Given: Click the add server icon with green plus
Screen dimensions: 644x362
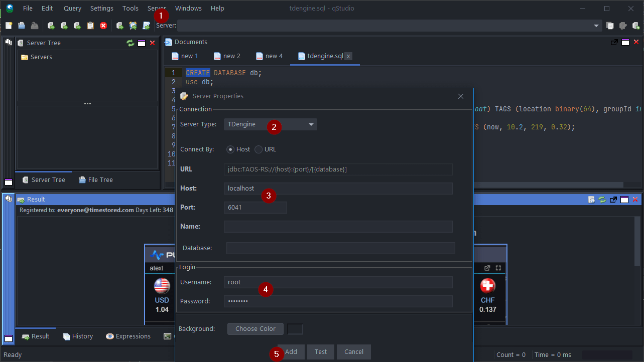Looking at the screenshot, I should (635, 26).
